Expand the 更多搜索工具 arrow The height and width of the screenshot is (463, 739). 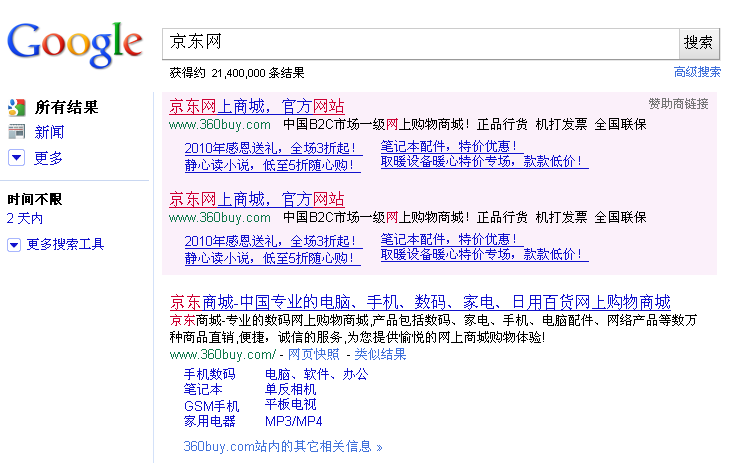coord(14,245)
